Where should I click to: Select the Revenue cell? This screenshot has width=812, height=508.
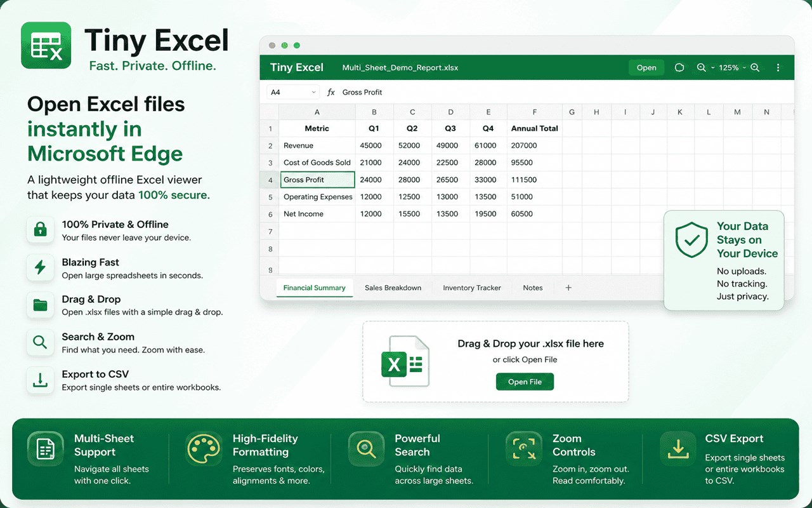317,145
